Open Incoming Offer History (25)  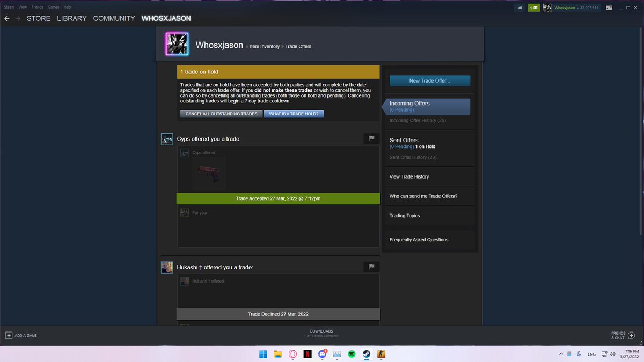418,120
